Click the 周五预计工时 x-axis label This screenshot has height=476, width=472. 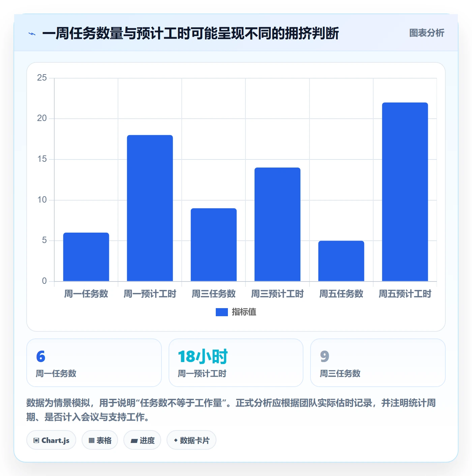click(405, 294)
